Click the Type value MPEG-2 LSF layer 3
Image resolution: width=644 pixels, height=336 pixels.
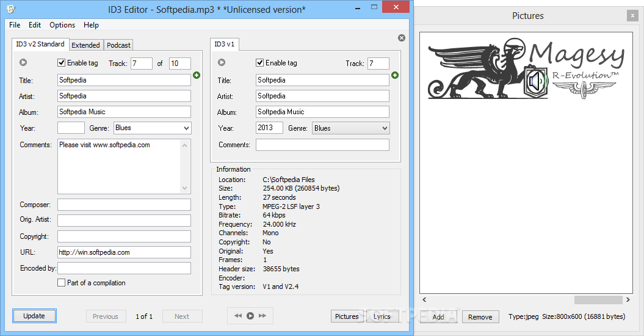pyautogui.click(x=291, y=206)
